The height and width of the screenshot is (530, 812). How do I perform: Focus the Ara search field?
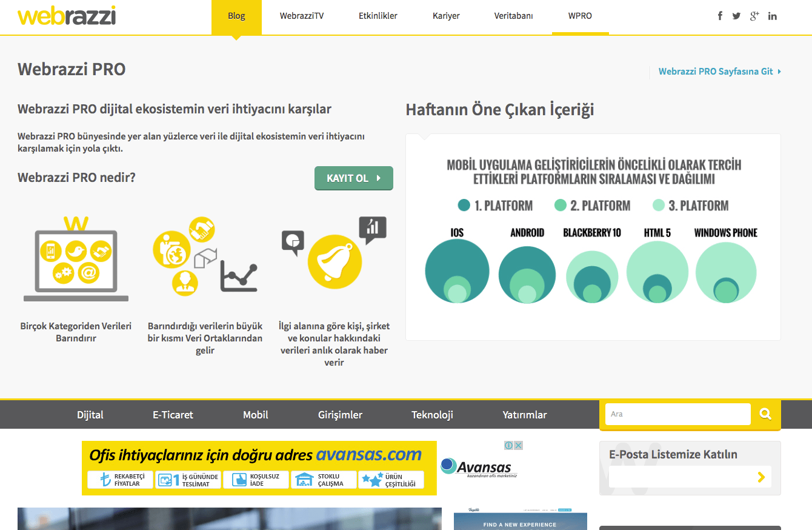coord(677,414)
